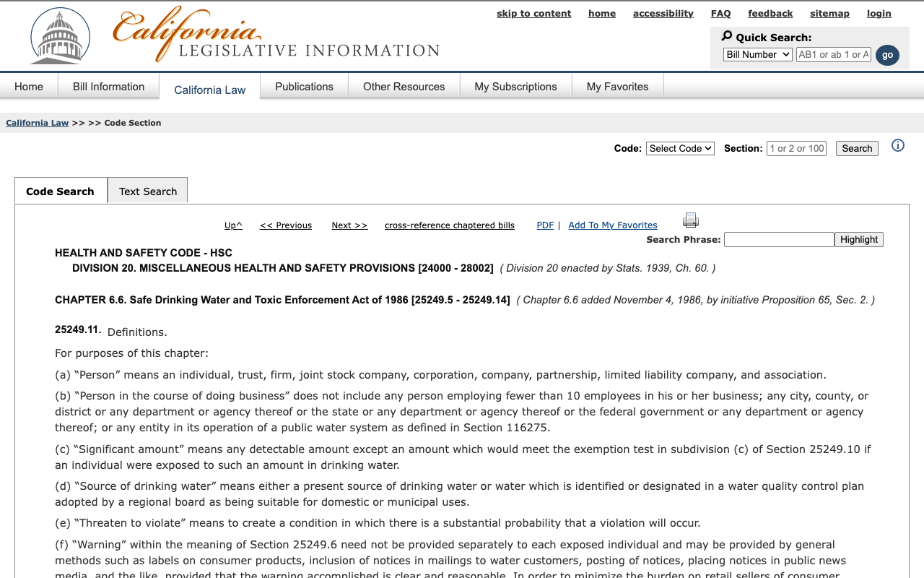The image size is (924, 578).
Task: Open the information icon next to Search
Action: coord(898,146)
